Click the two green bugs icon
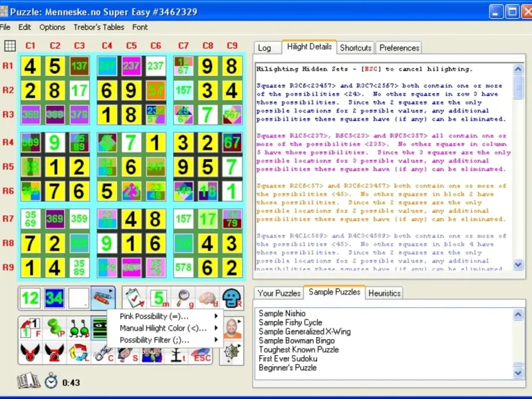This screenshot has width=532, height=399. (x=78, y=328)
